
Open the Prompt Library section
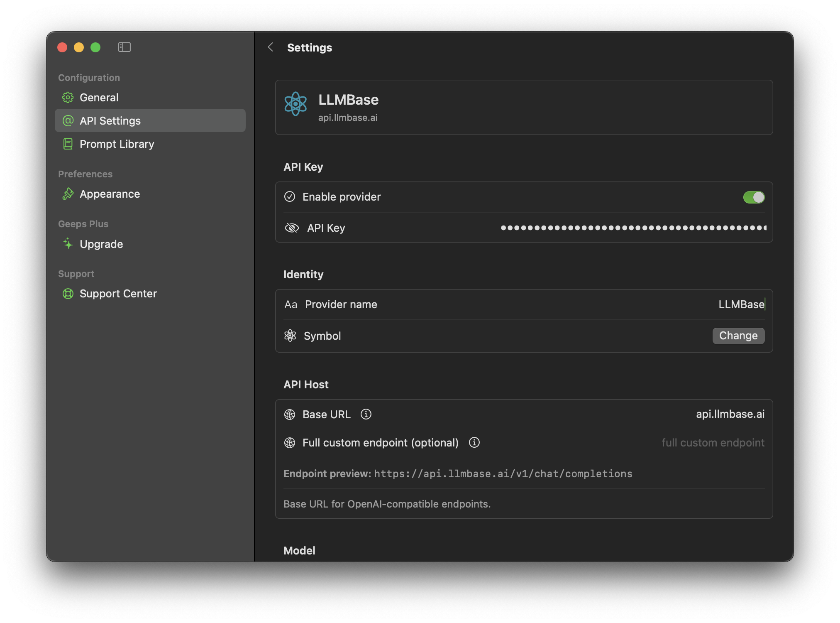point(150,144)
